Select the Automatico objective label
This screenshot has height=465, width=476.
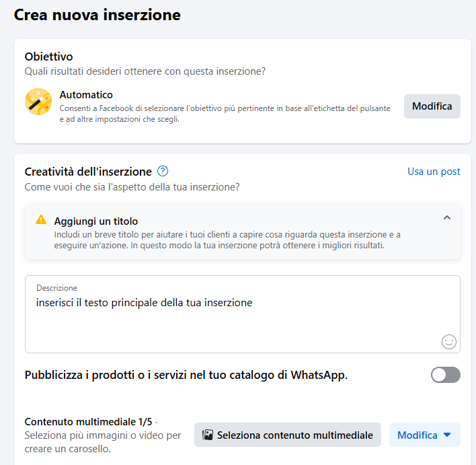[86, 95]
